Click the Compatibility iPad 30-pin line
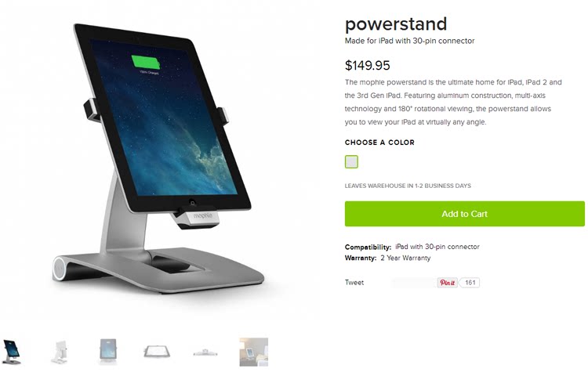 412,247
